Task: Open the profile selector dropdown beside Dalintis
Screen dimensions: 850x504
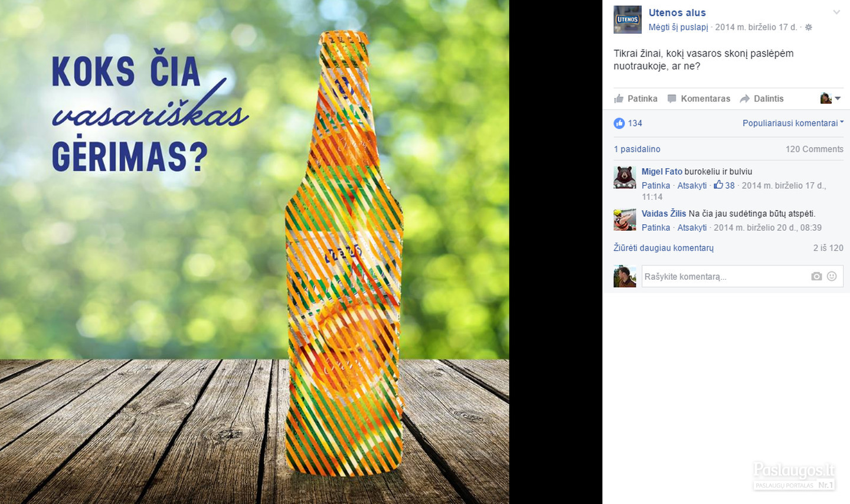Action: coord(831,99)
